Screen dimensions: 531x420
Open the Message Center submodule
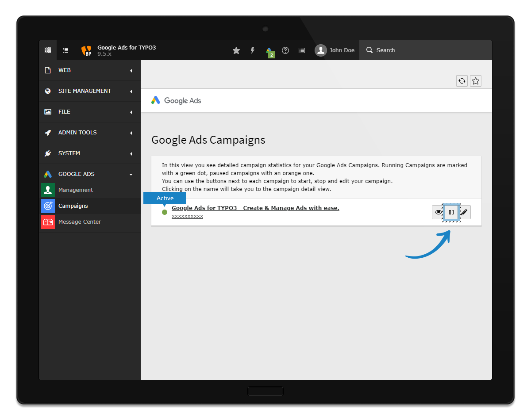click(90, 222)
